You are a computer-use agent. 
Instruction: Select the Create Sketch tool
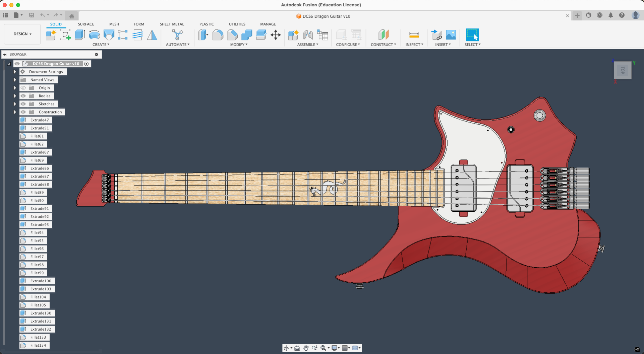65,35
